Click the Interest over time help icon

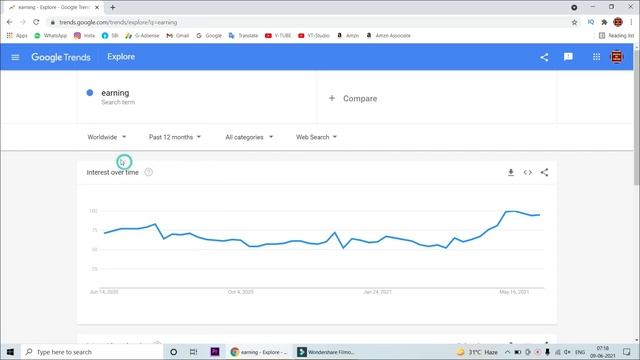tap(149, 172)
